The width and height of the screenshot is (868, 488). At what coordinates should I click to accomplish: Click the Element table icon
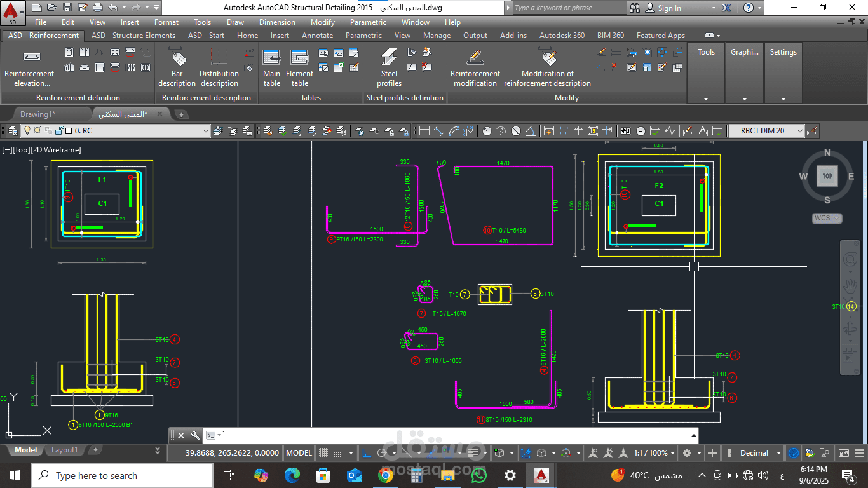tap(299, 67)
